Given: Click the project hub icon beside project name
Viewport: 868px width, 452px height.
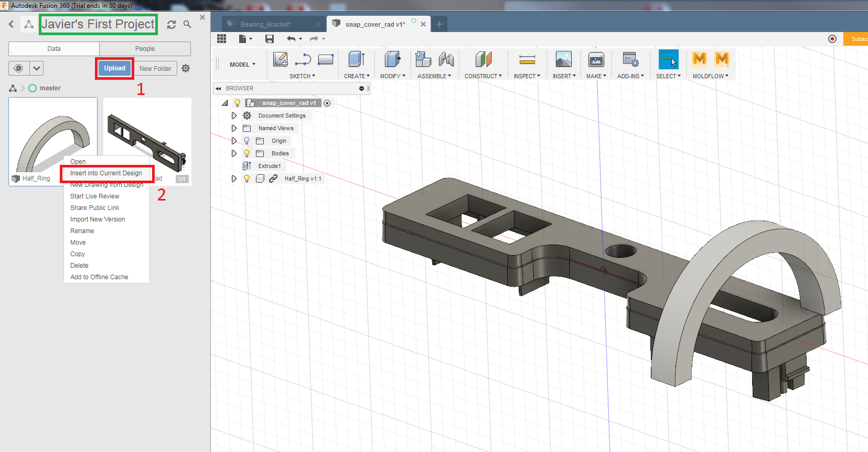Looking at the screenshot, I should (29, 24).
